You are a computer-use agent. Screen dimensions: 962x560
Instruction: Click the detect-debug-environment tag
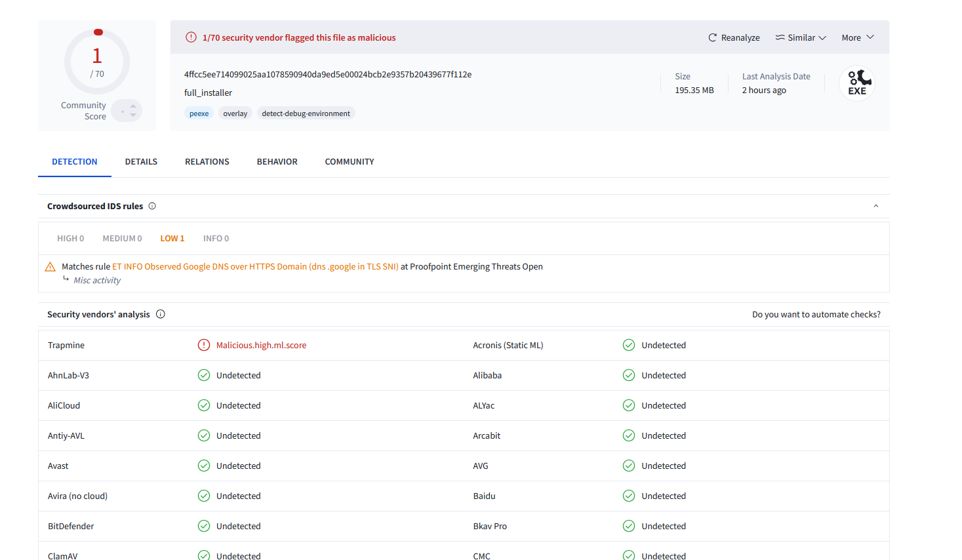pyautogui.click(x=306, y=113)
